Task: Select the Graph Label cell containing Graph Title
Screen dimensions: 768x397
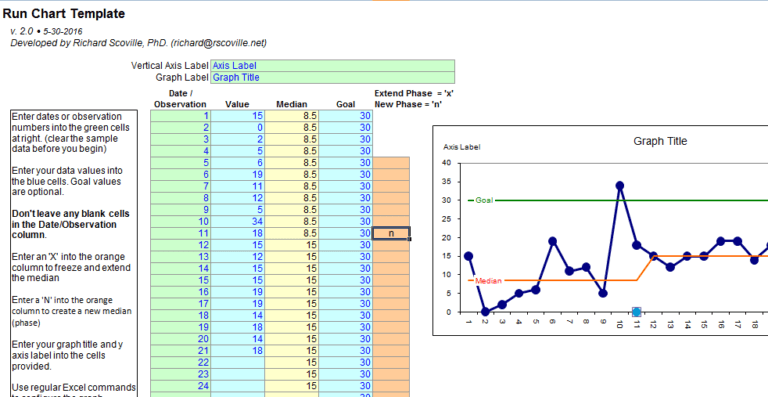Action: coord(333,77)
